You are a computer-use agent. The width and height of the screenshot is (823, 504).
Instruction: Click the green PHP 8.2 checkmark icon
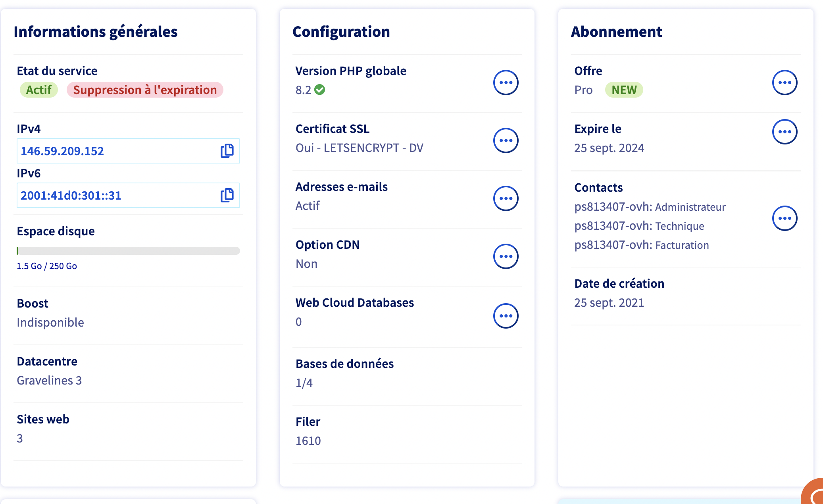coord(320,90)
